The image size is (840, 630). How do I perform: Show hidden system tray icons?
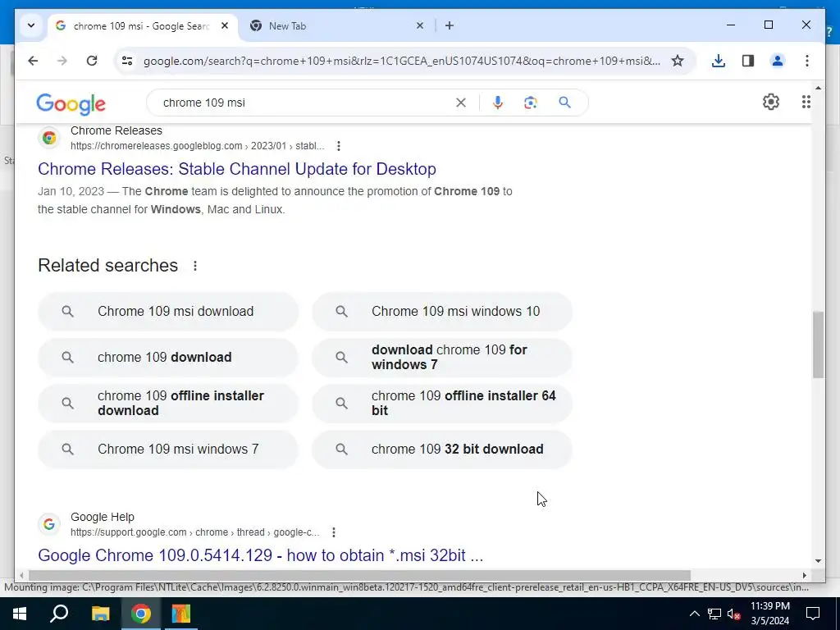coord(694,614)
